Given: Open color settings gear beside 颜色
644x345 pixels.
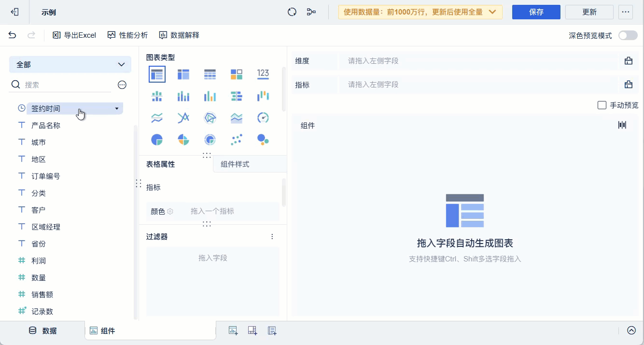Looking at the screenshot, I should click(x=170, y=211).
